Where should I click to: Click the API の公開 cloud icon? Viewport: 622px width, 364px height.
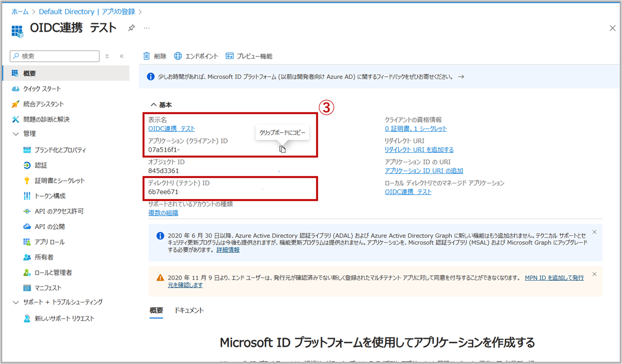27,227
